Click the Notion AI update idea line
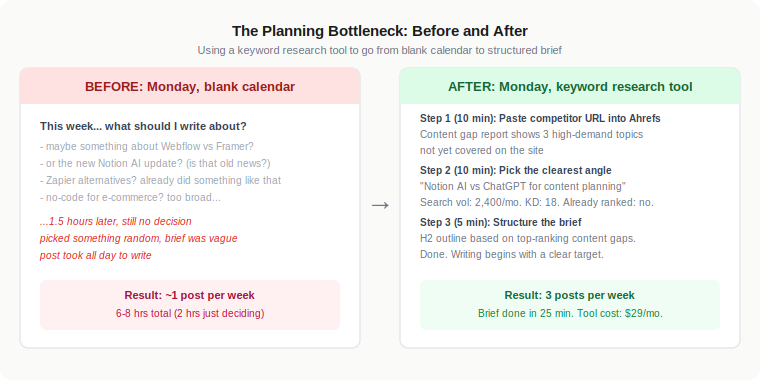 (155, 163)
